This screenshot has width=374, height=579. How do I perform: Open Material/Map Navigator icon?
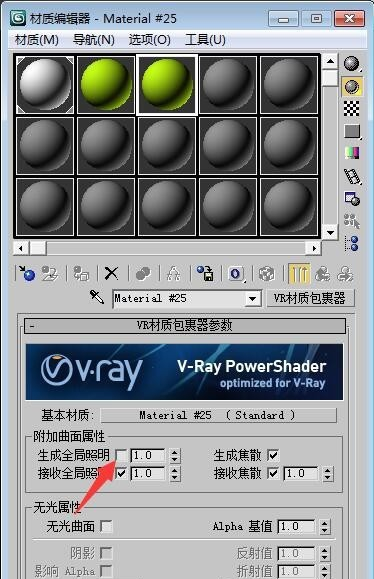pyautogui.click(x=352, y=243)
